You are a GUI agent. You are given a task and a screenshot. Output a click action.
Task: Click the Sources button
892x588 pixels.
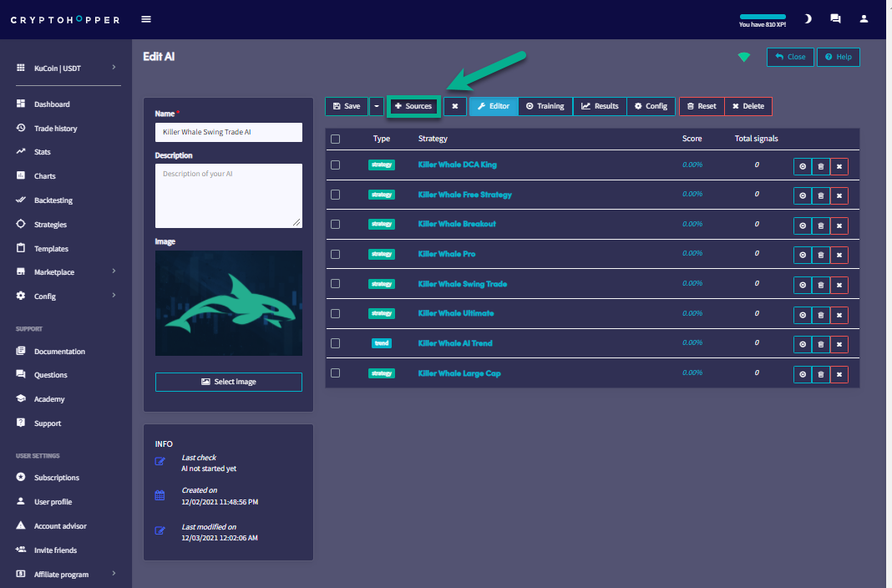pos(413,106)
